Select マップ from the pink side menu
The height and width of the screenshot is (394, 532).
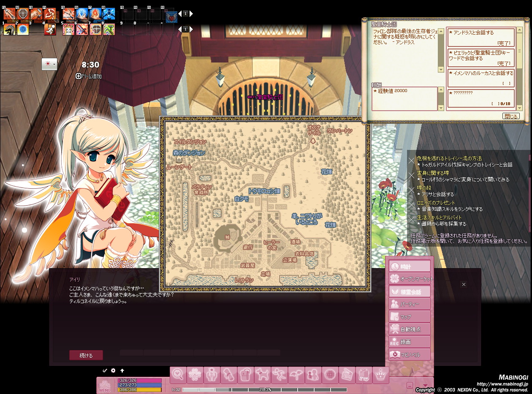pyautogui.click(x=410, y=316)
